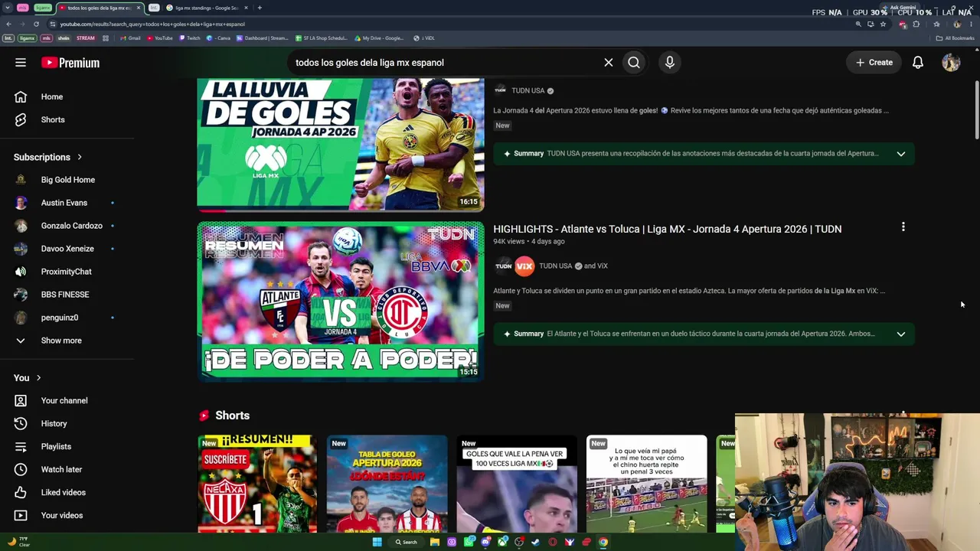Play the Atlante vs Toluca thumbnail
This screenshot has width=980, height=551.
click(341, 302)
